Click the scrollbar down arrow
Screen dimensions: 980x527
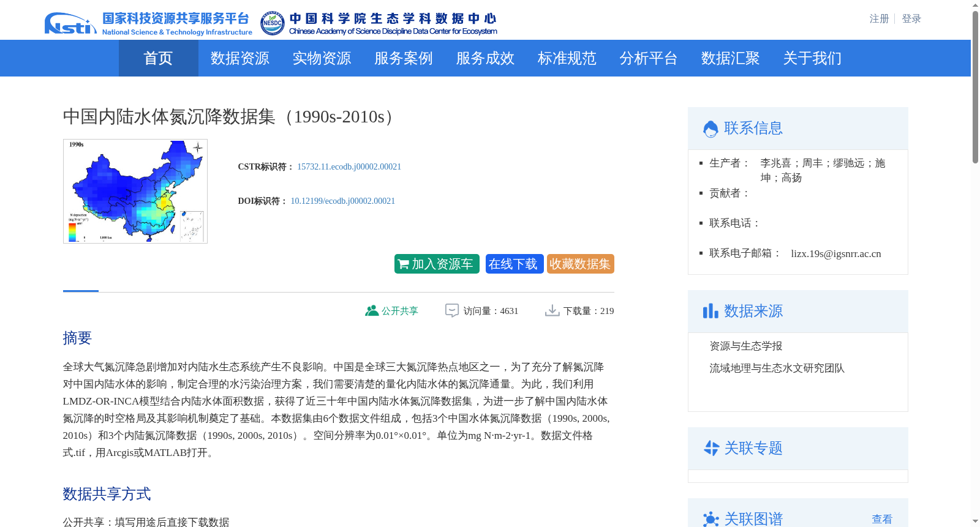pyautogui.click(x=975, y=521)
